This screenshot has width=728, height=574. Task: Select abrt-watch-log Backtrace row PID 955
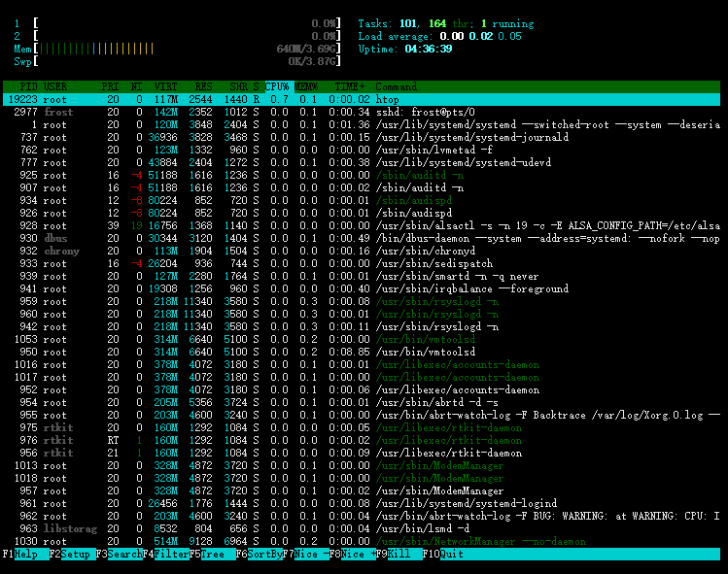362,415
